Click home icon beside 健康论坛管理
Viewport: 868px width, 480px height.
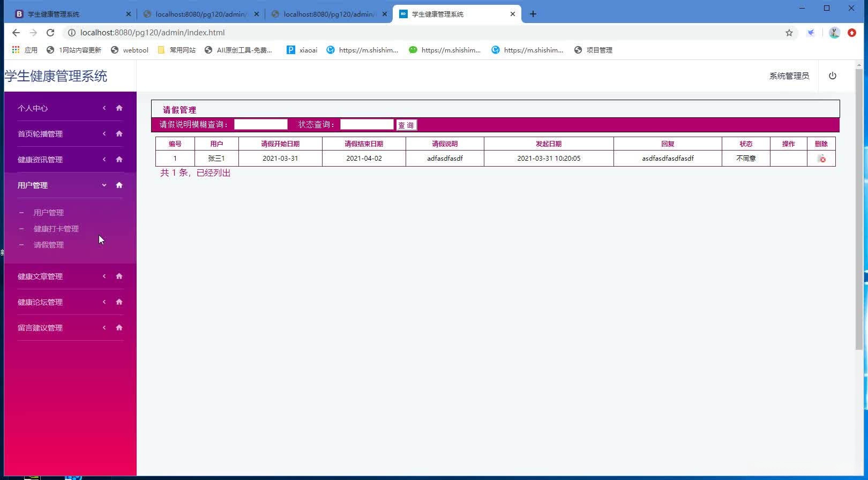pos(119,302)
